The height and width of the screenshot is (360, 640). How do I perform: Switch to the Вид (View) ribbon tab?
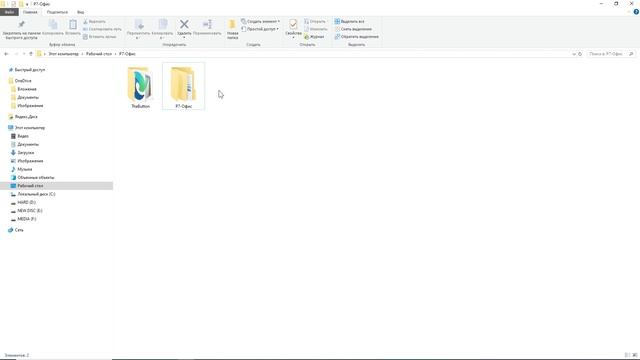(80, 12)
